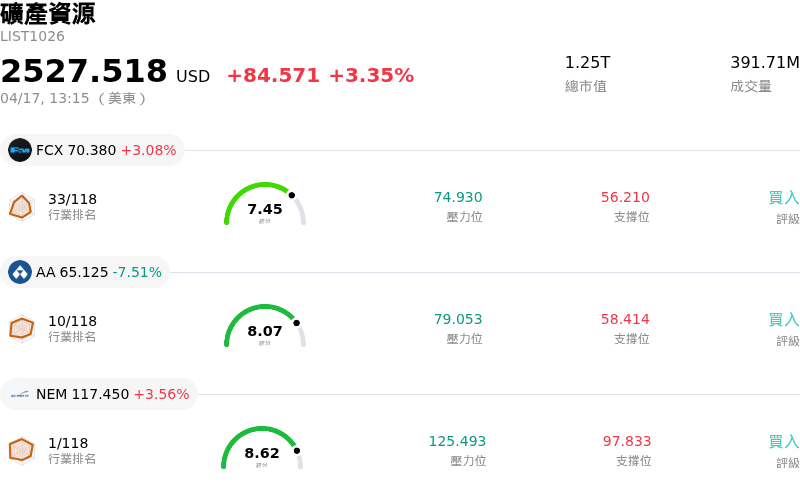Click FCX resistance level 74.930
Screen dimensions: 800x488
click(458, 198)
